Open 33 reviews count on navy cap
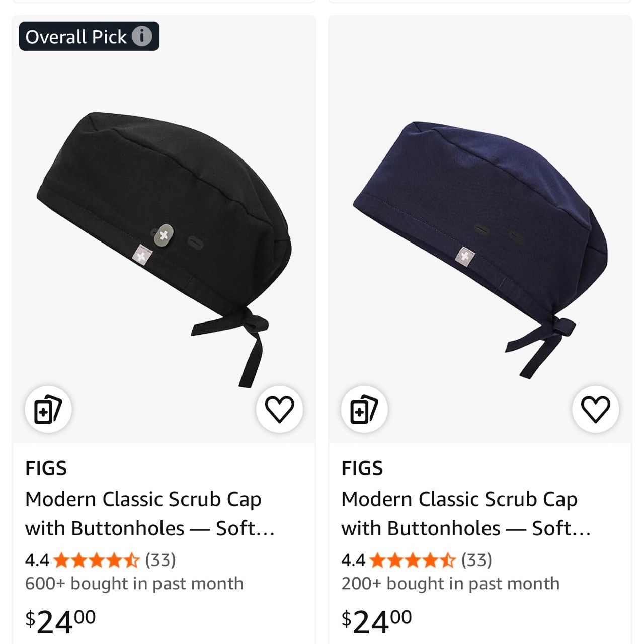 [476, 560]
